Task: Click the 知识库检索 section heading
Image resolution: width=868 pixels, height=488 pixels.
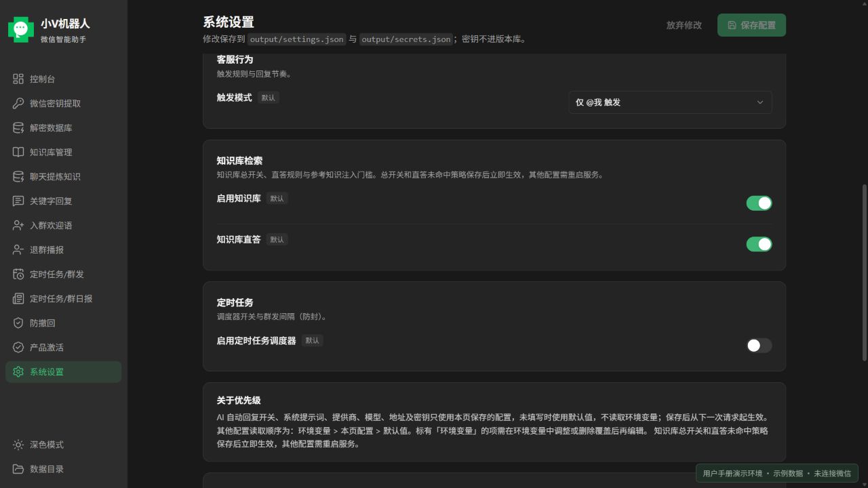Action: click(239, 161)
